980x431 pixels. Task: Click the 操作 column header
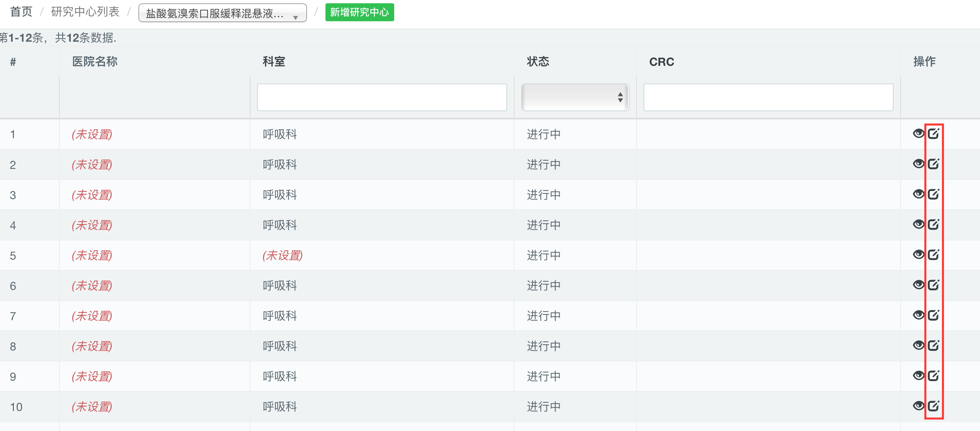tap(924, 62)
